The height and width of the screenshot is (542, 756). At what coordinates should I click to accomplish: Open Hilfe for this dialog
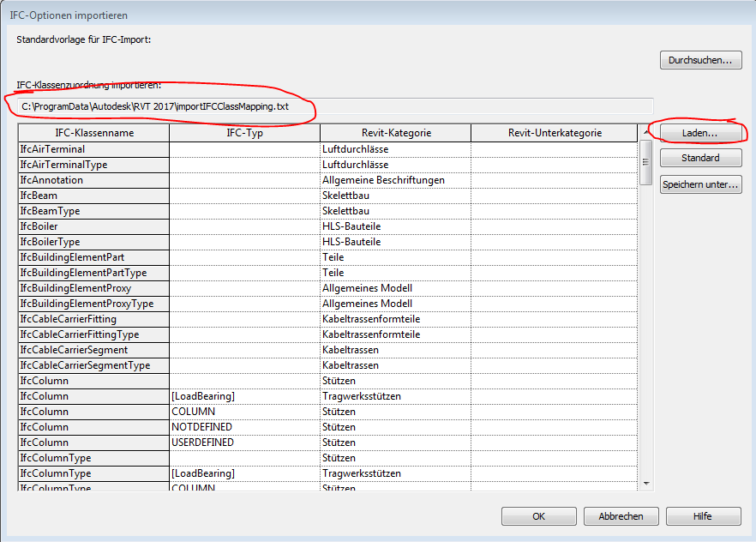pyautogui.click(x=702, y=516)
